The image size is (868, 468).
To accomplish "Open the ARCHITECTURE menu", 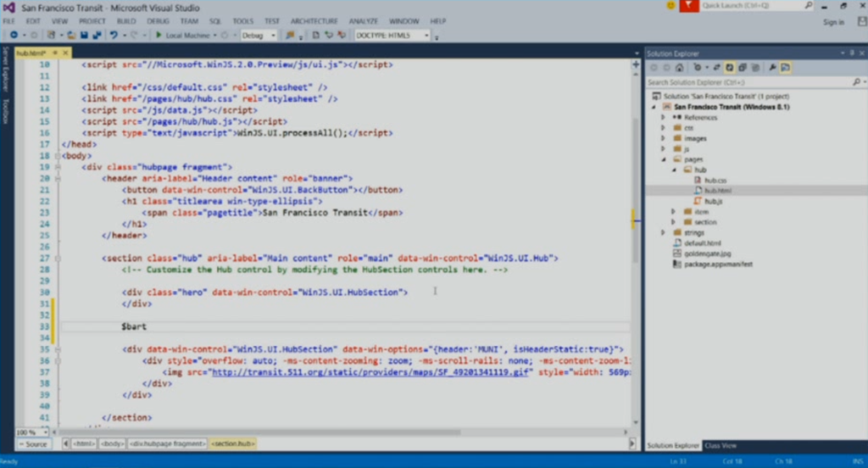I will (314, 21).
